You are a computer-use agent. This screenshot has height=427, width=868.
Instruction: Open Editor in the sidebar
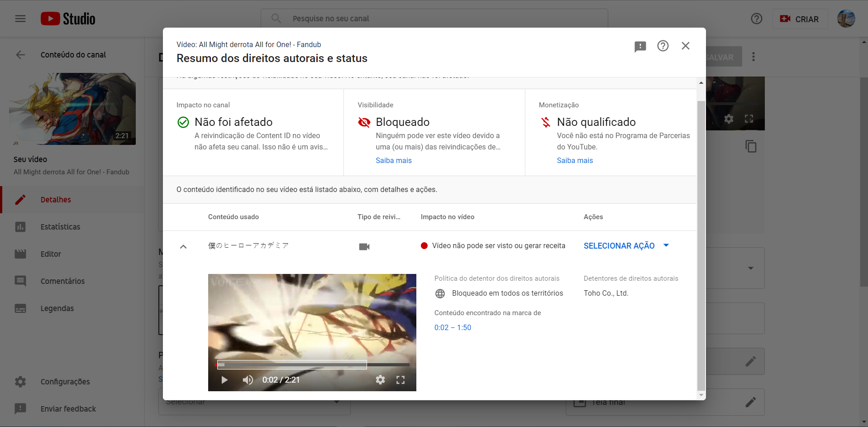click(x=72, y=254)
